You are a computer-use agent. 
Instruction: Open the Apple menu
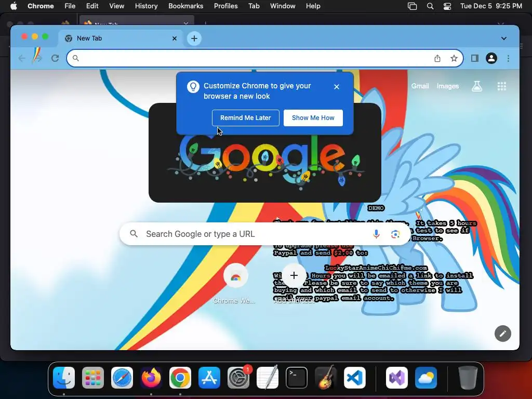(14, 6)
